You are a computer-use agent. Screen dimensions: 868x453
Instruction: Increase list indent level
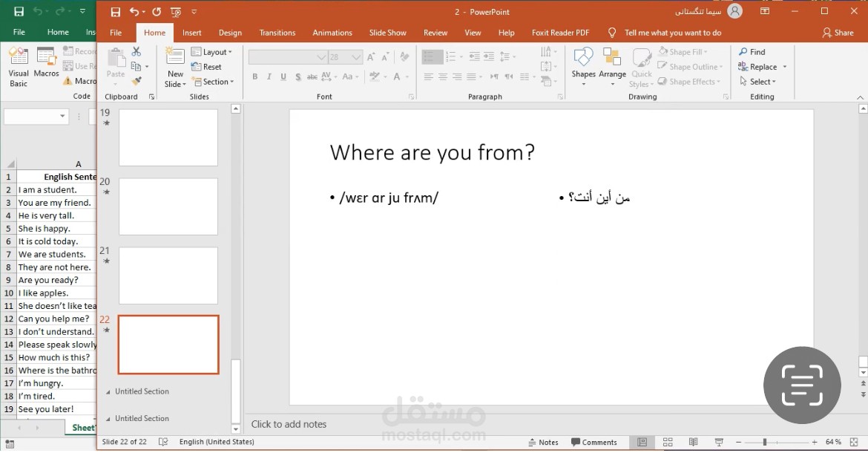[489, 56]
